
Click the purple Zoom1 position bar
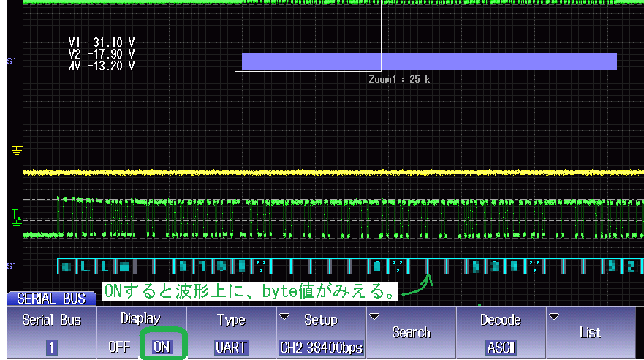[x=429, y=61]
